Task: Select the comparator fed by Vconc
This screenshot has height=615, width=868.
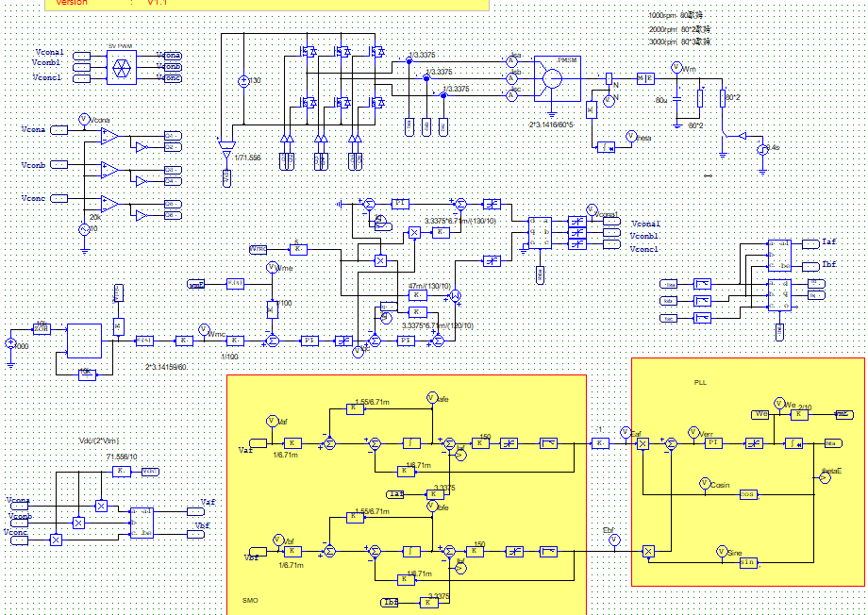Action: [x=109, y=204]
